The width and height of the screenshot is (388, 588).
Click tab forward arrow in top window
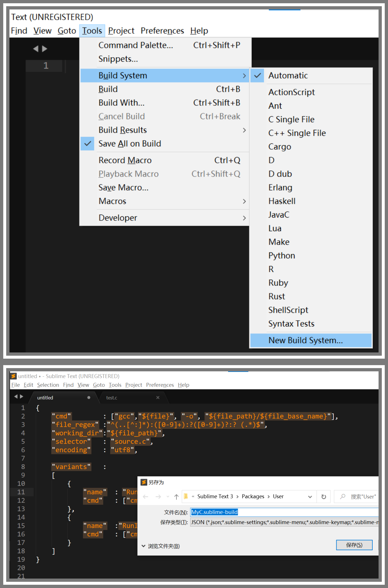coord(45,49)
